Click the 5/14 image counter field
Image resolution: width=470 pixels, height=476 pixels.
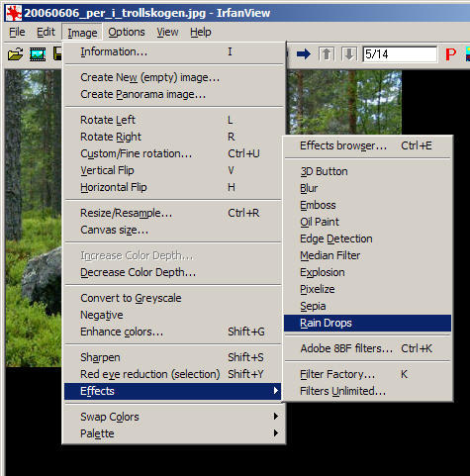pyautogui.click(x=400, y=54)
